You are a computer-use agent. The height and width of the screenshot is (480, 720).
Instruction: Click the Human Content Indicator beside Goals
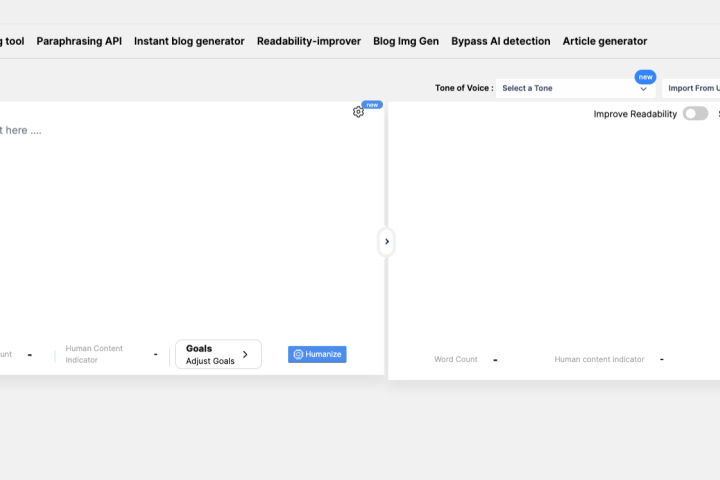tap(94, 354)
